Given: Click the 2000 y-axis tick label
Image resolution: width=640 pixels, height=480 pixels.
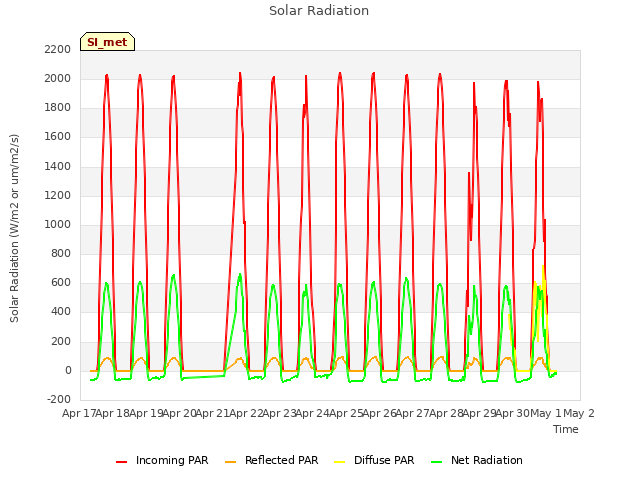Looking at the screenshot, I should tap(58, 78).
